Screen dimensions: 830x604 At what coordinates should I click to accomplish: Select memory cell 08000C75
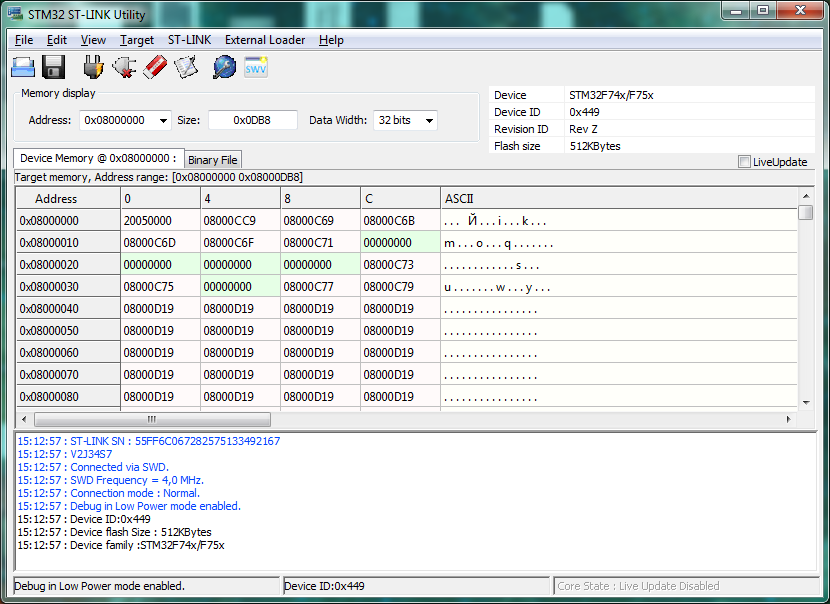click(160, 287)
